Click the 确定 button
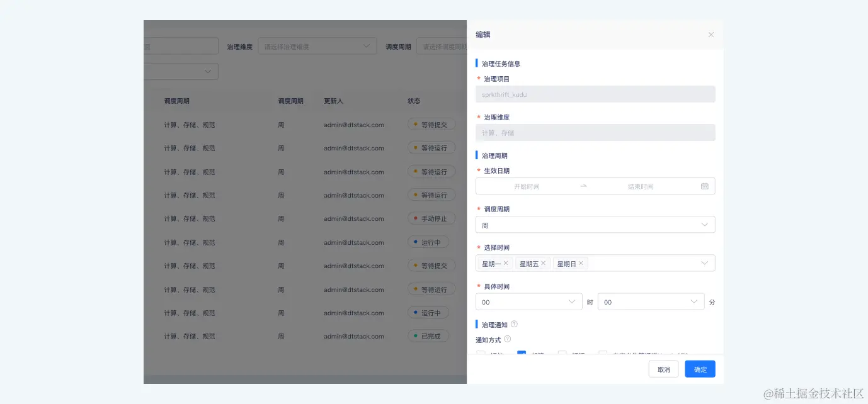This screenshot has height=404, width=868. click(x=700, y=369)
